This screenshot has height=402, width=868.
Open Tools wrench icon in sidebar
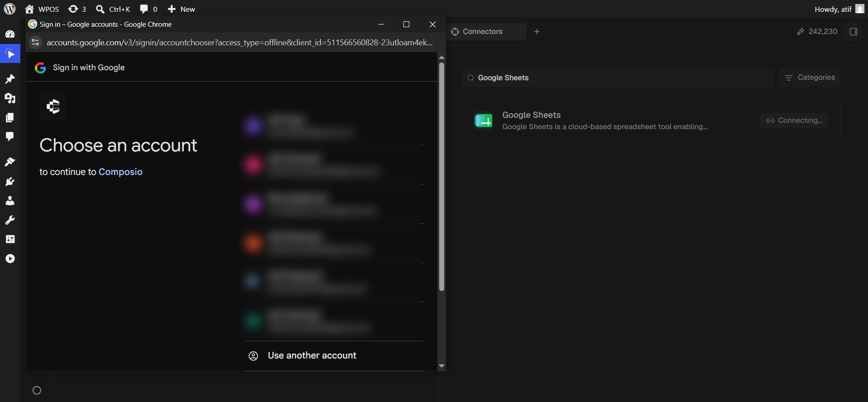tap(10, 220)
